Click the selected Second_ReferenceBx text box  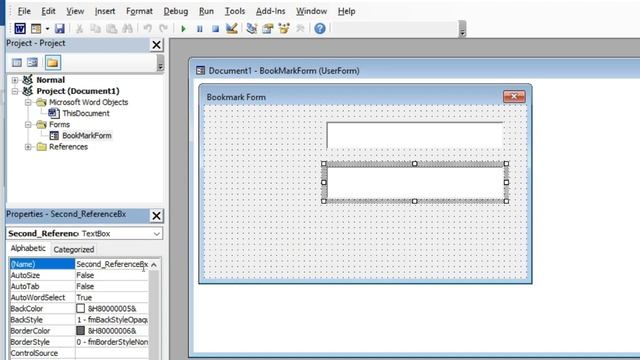click(415, 182)
